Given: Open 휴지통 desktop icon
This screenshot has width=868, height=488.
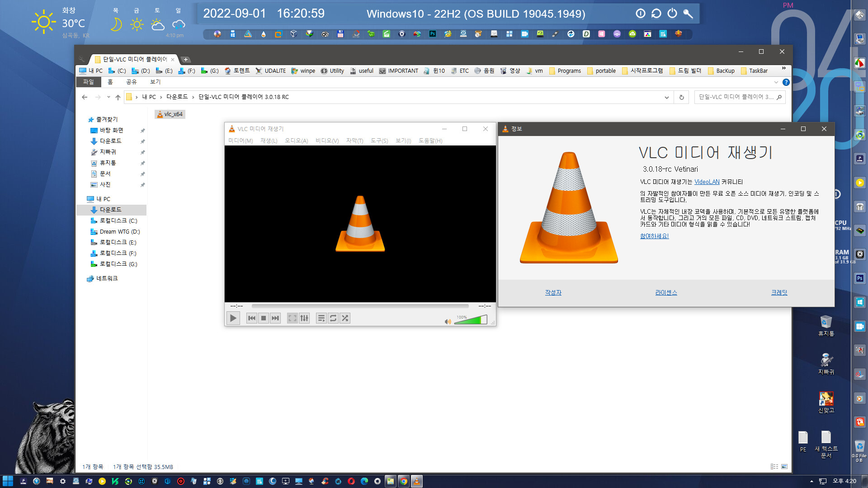Looking at the screenshot, I should click(826, 326).
